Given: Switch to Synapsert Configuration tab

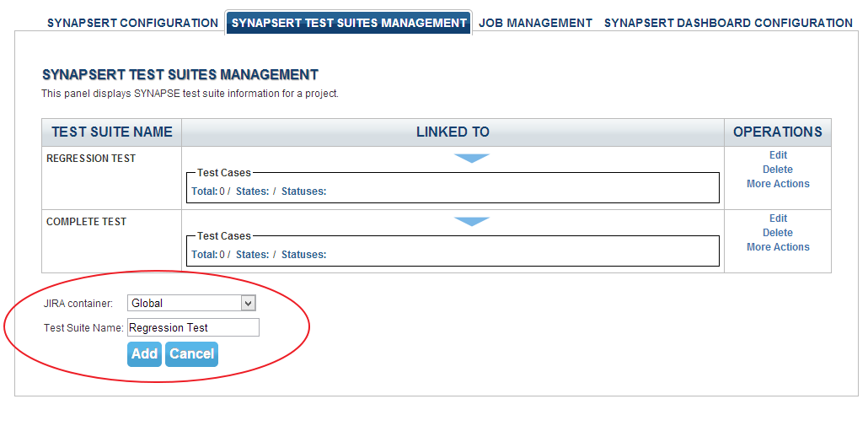Looking at the screenshot, I should [x=132, y=23].
